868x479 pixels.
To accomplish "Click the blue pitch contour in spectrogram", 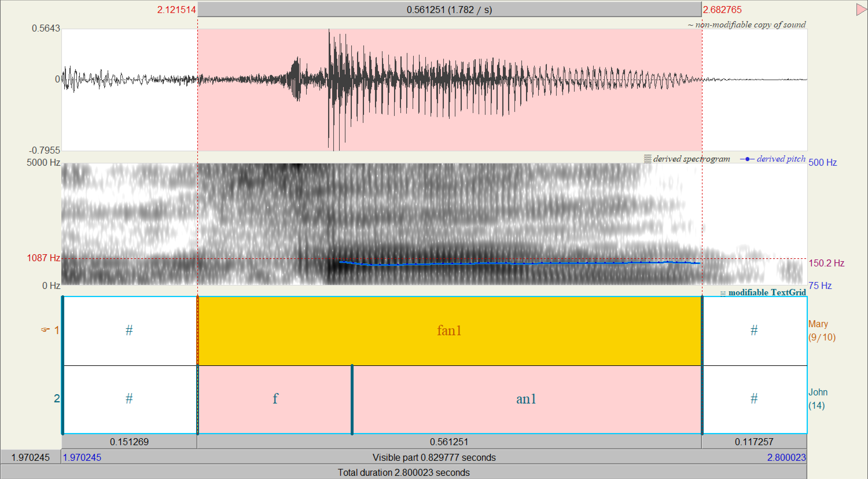I will click(505, 263).
